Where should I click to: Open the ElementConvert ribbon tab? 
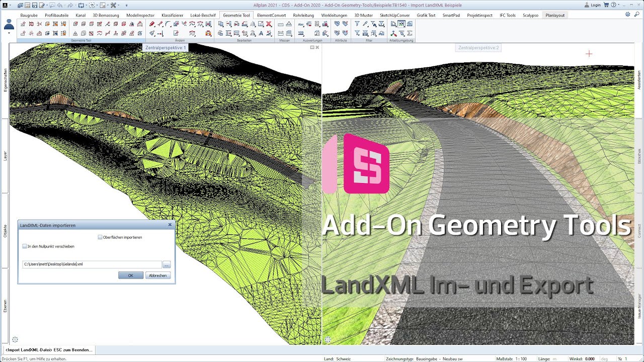[x=271, y=15]
